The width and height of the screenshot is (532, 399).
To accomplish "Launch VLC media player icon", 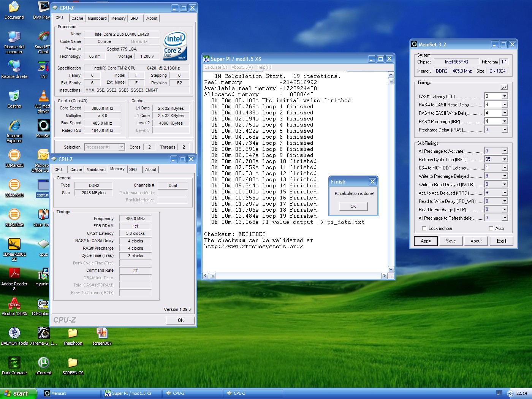I will tap(43, 101).
